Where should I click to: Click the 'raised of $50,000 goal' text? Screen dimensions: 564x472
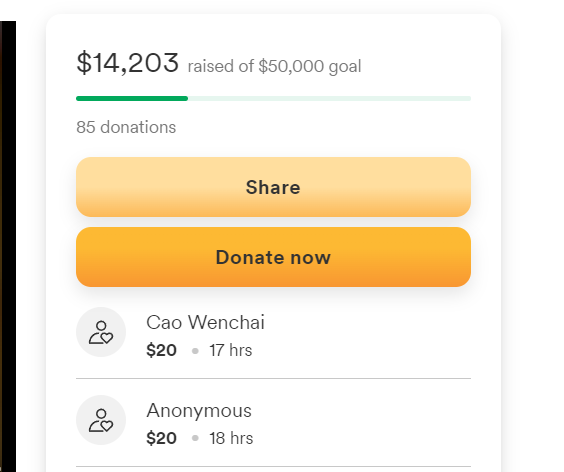[x=274, y=67]
